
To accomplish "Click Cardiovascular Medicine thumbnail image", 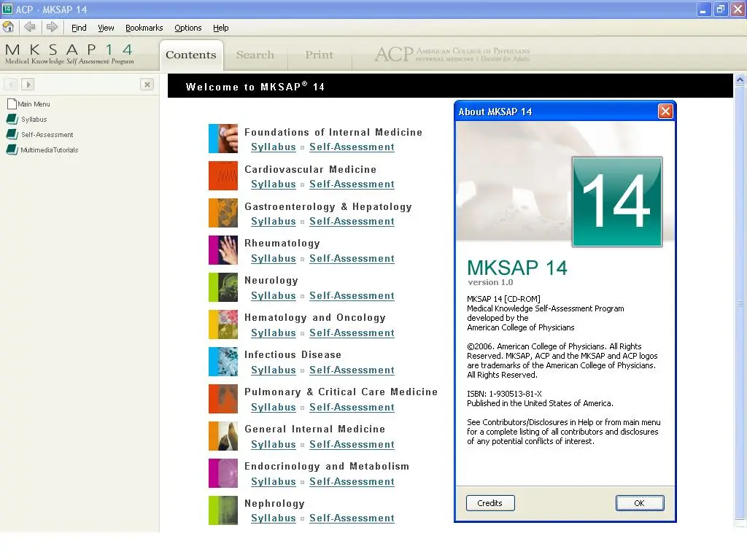I will tap(223, 176).
